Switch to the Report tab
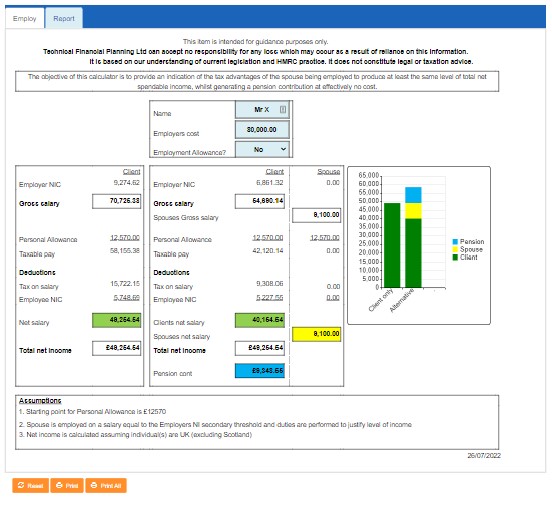The height and width of the screenshot is (510, 552). tap(64, 18)
